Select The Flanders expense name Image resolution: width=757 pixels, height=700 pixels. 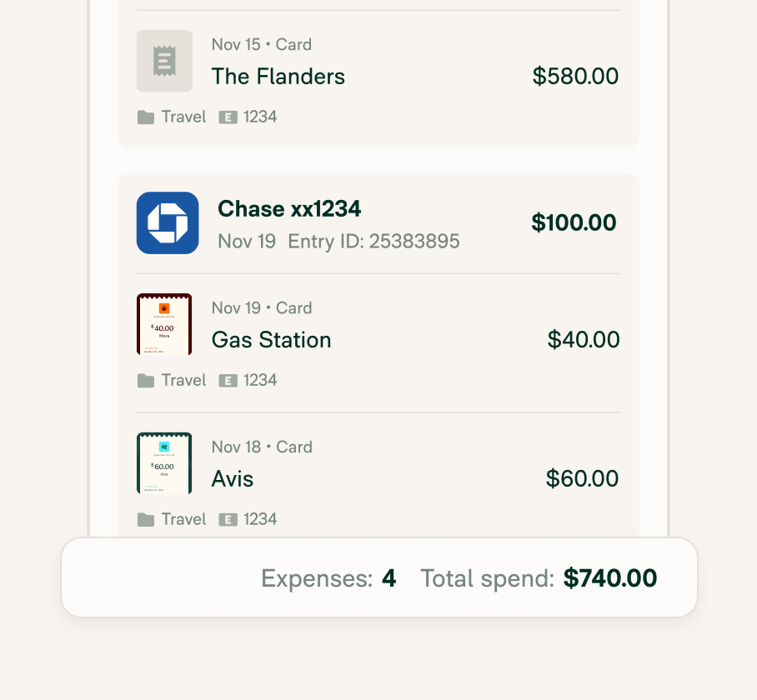point(278,76)
